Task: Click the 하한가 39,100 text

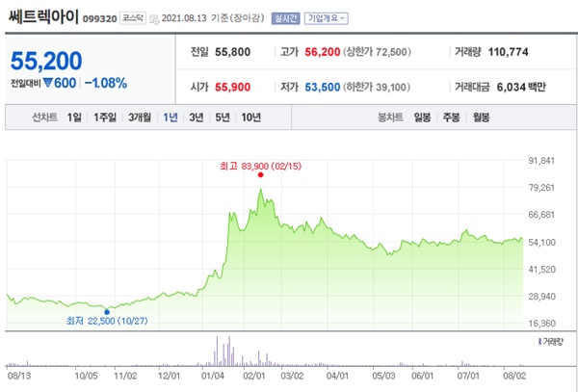Action: [x=377, y=88]
